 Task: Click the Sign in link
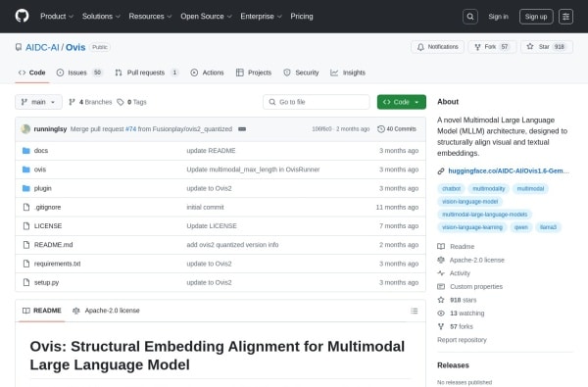pyautogui.click(x=498, y=17)
